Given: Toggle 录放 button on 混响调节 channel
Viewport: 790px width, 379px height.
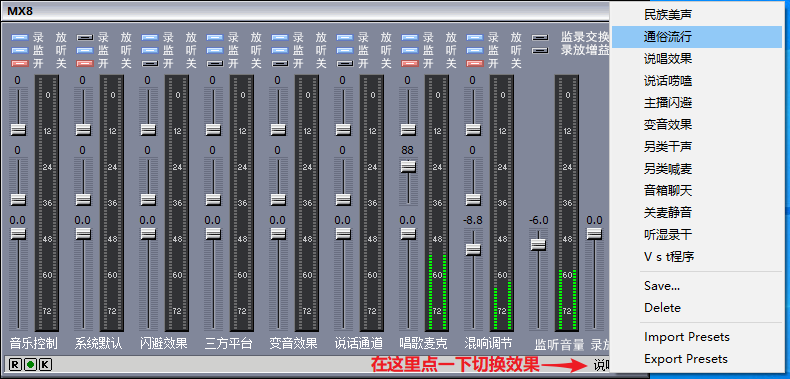Looking at the screenshot, I should pyautogui.click(x=475, y=37).
